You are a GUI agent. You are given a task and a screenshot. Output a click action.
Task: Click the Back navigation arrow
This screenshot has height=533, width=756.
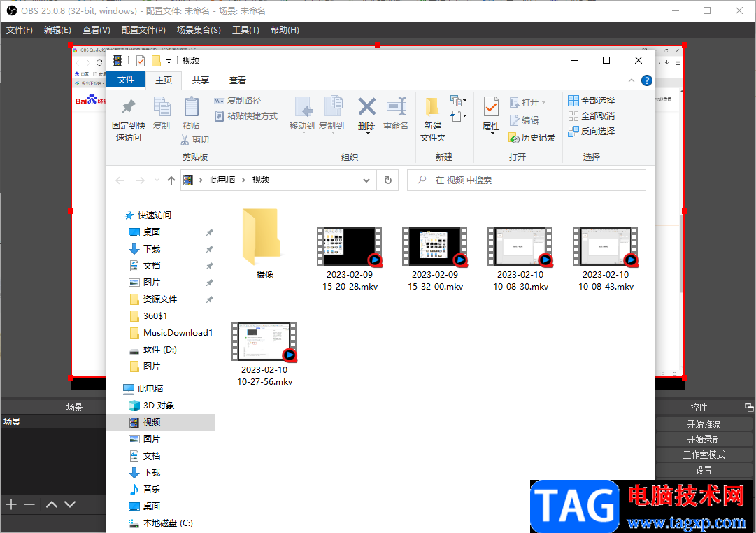click(x=120, y=180)
